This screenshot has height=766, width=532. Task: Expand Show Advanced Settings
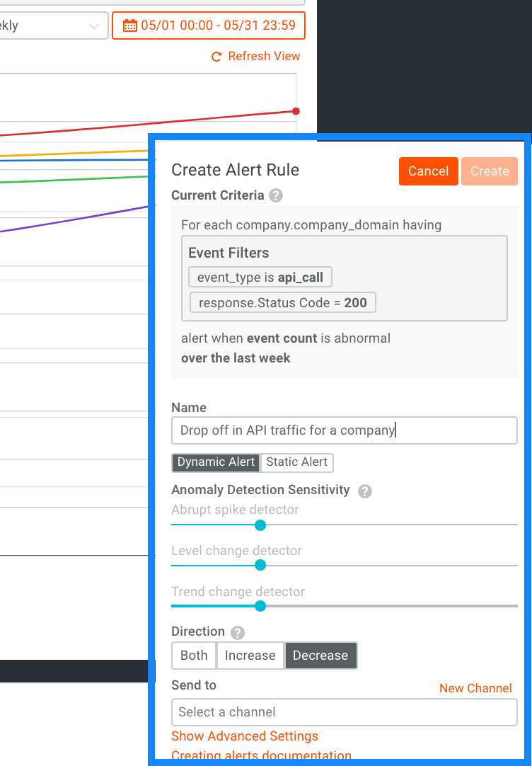coord(245,736)
